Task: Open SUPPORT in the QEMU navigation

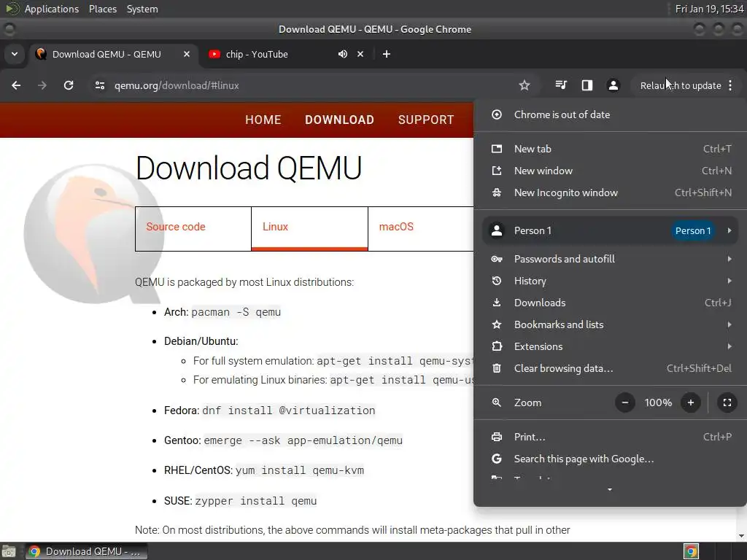Action: click(x=426, y=120)
